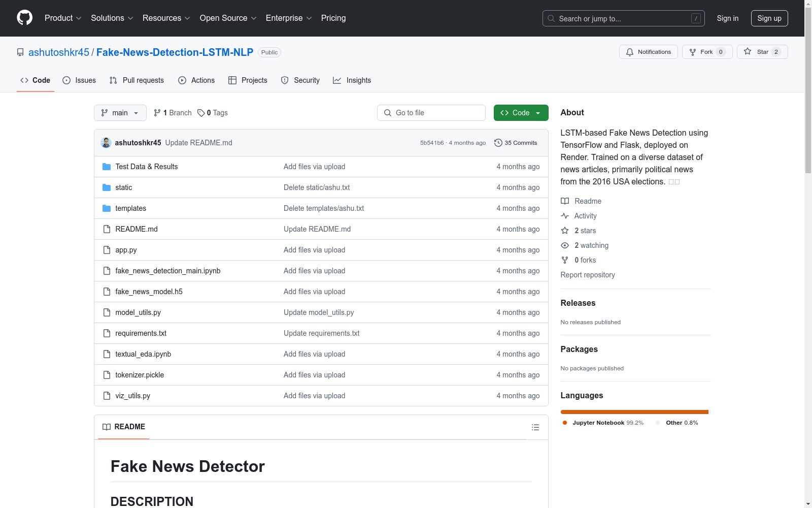The width and height of the screenshot is (812, 508).
Task: Switch to the Projects tab
Action: [248, 80]
